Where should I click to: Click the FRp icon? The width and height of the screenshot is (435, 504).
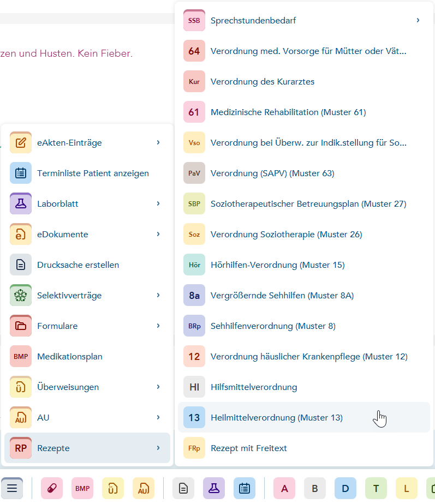pyautogui.click(x=194, y=448)
